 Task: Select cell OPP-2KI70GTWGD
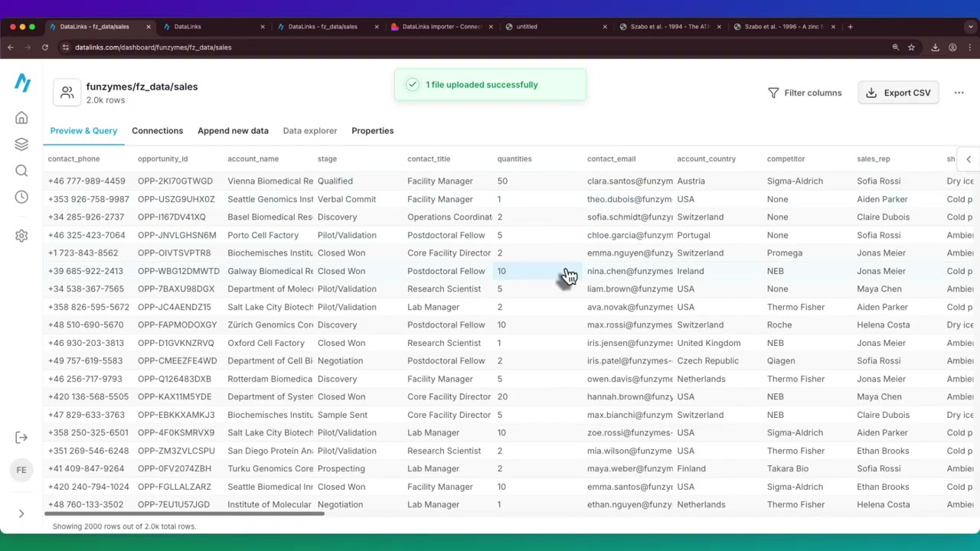coord(175,181)
